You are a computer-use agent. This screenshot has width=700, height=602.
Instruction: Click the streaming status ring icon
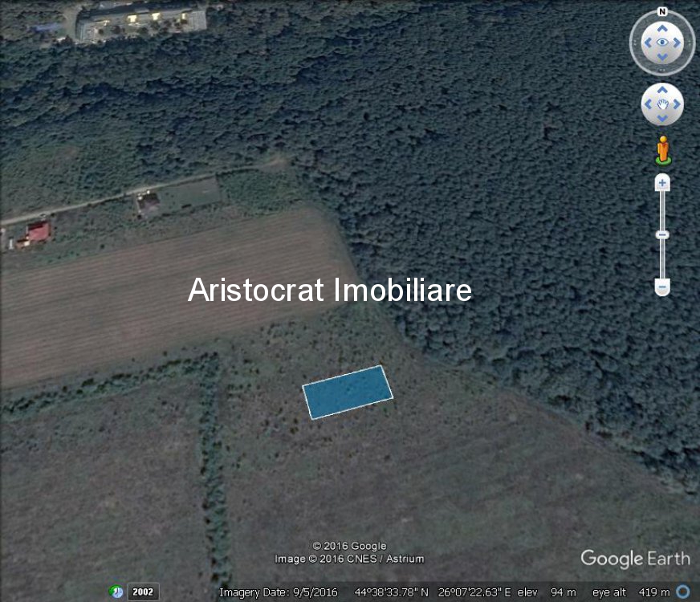(x=683, y=592)
